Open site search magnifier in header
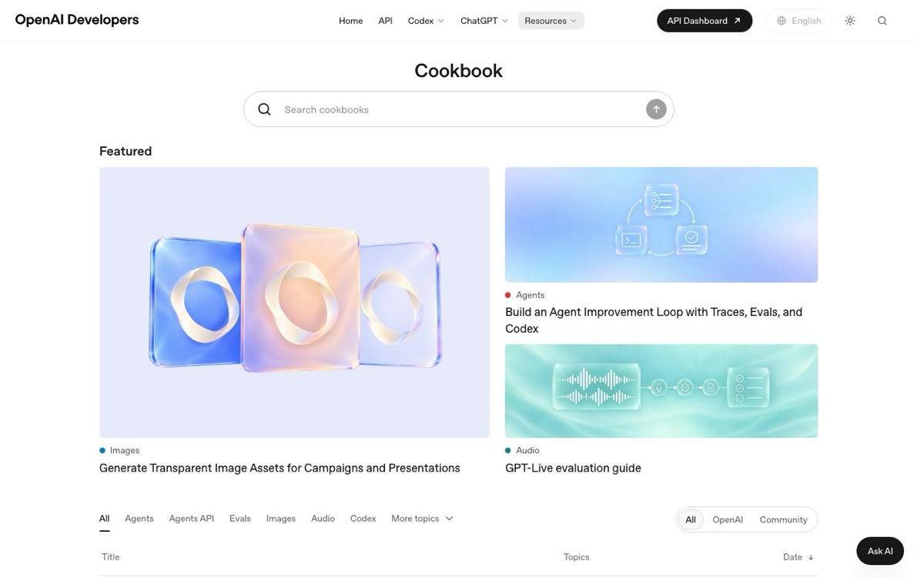 882,21
